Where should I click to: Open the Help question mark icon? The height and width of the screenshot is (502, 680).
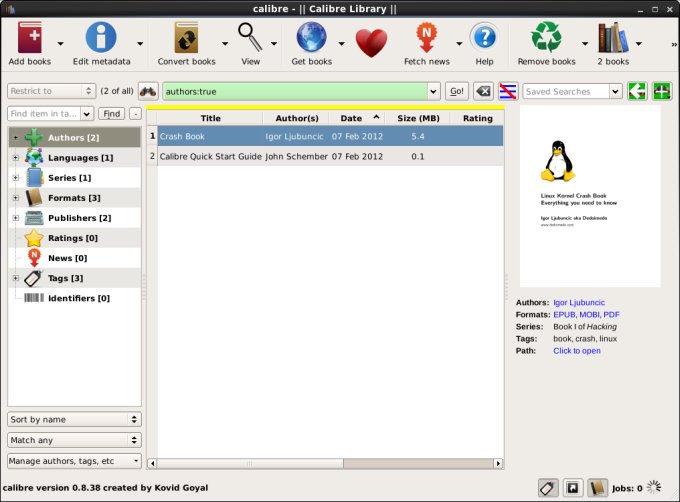click(484, 37)
